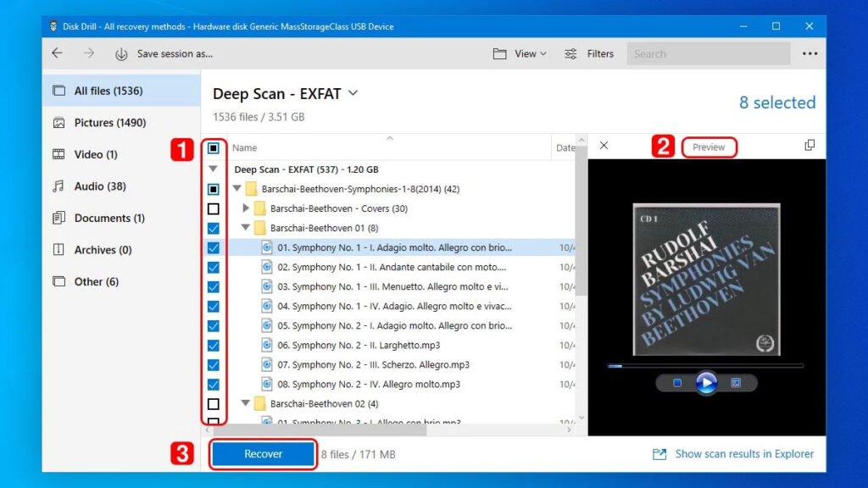Click the Barschai-Beethoven - Covers folder icon
868x488 pixels.
coord(259,208)
